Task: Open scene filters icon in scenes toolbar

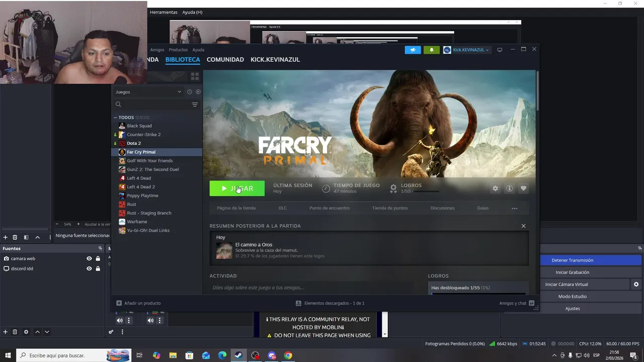Action: click(26, 237)
